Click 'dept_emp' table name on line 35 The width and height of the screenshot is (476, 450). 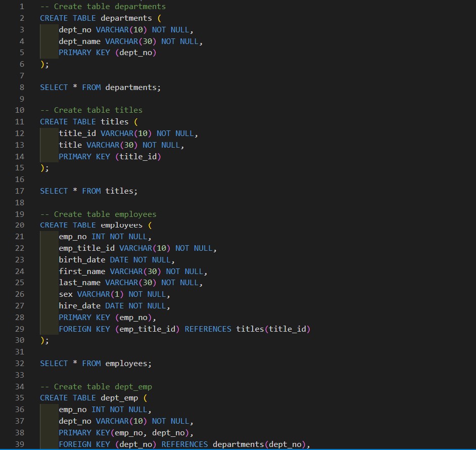tap(119, 398)
